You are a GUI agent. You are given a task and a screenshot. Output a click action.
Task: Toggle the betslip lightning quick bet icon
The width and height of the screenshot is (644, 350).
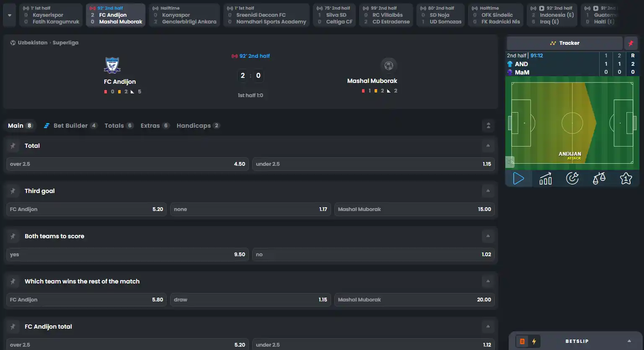coord(534,341)
